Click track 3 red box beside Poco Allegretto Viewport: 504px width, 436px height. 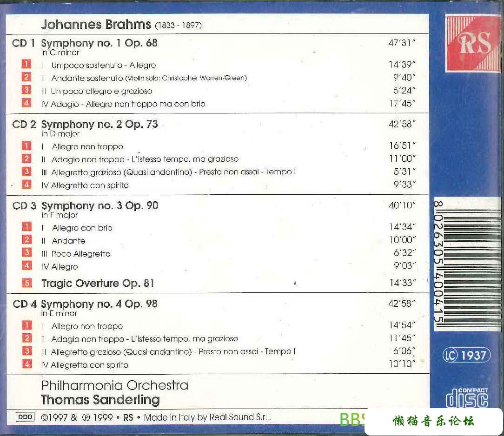[27, 252]
